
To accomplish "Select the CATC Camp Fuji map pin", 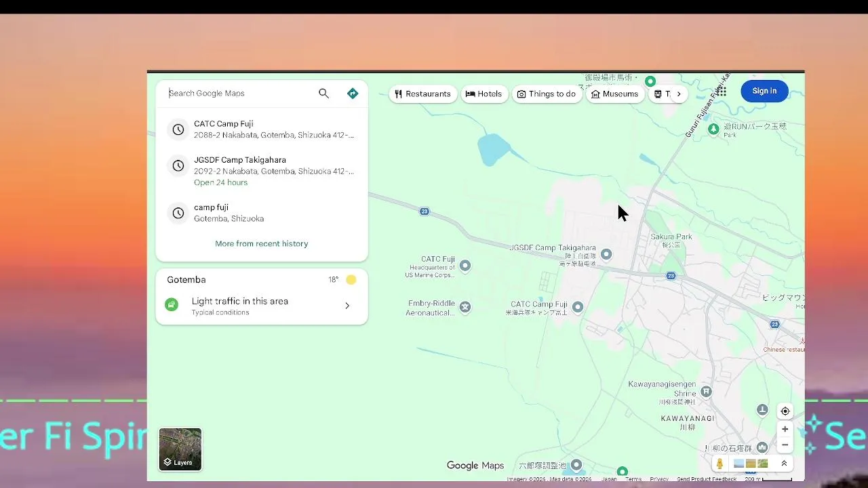I will click(x=578, y=307).
